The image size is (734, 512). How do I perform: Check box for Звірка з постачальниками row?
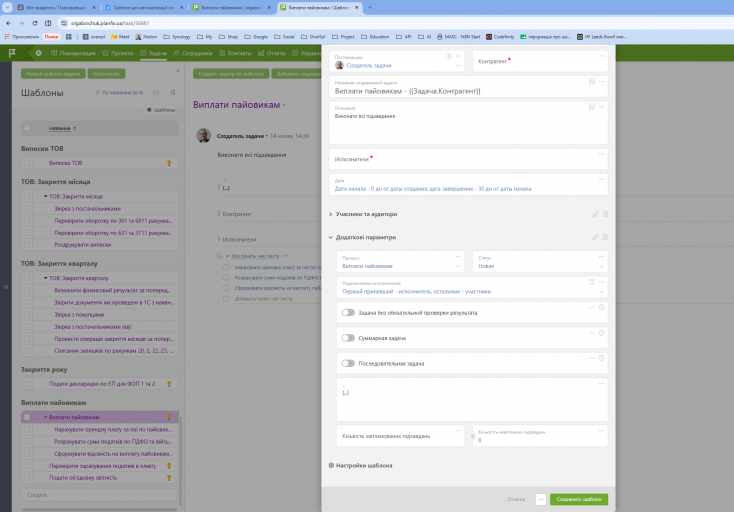pyautogui.click(x=27, y=209)
